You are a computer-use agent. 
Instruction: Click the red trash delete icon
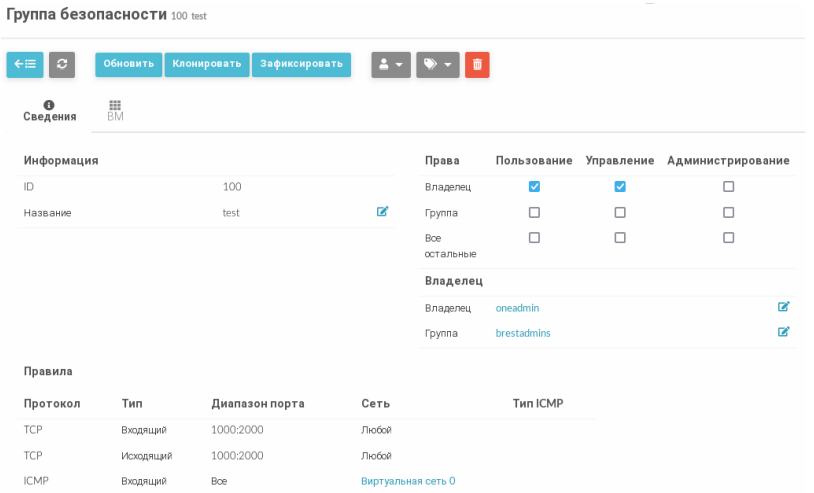[x=477, y=64]
